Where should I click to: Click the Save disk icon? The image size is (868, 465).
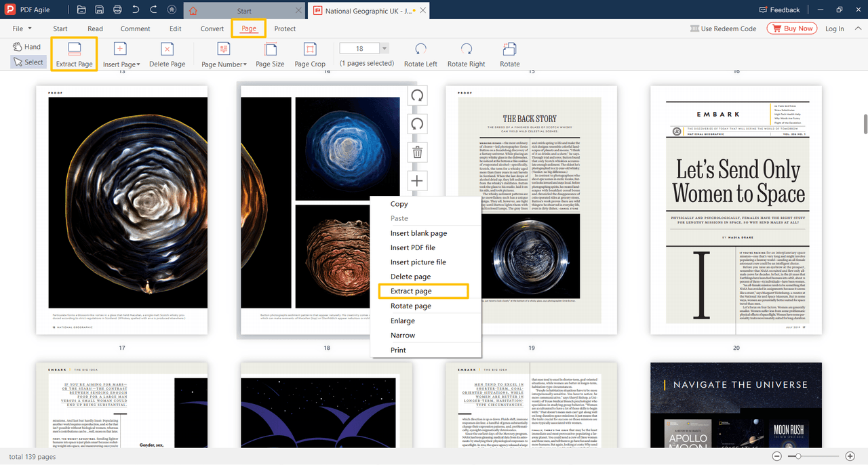(x=100, y=10)
